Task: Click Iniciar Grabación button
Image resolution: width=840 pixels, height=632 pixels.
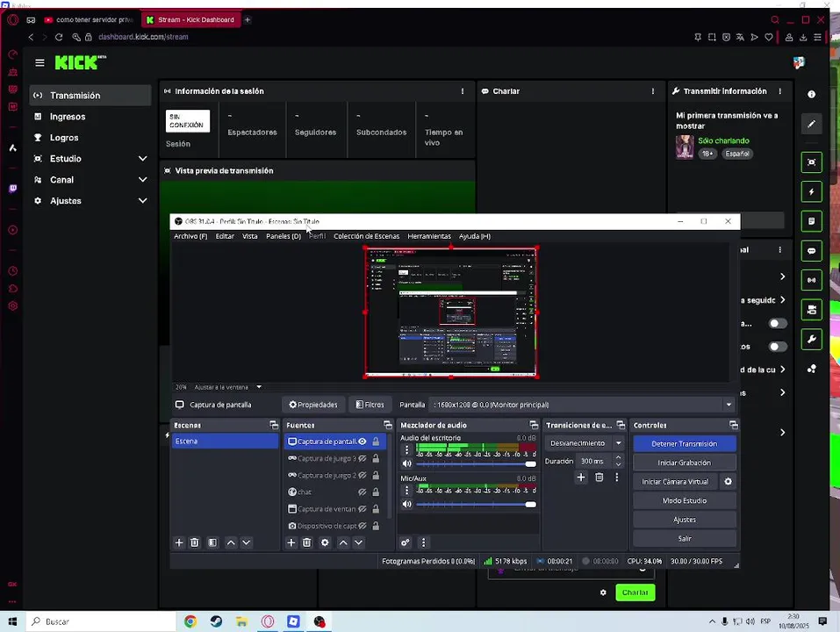Action: 684,463
